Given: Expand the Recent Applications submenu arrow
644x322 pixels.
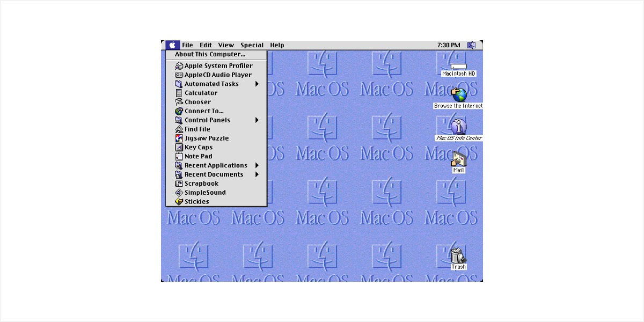Looking at the screenshot, I should (x=257, y=166).
